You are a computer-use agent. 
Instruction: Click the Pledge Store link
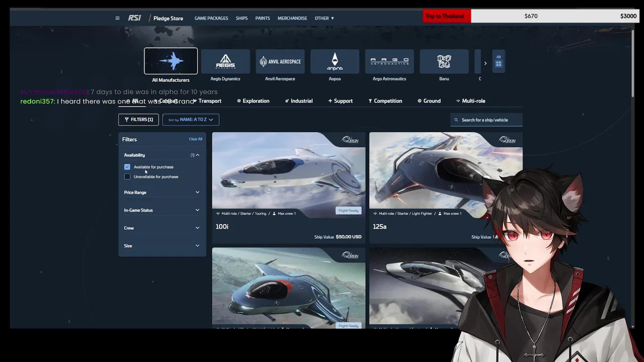168,18
